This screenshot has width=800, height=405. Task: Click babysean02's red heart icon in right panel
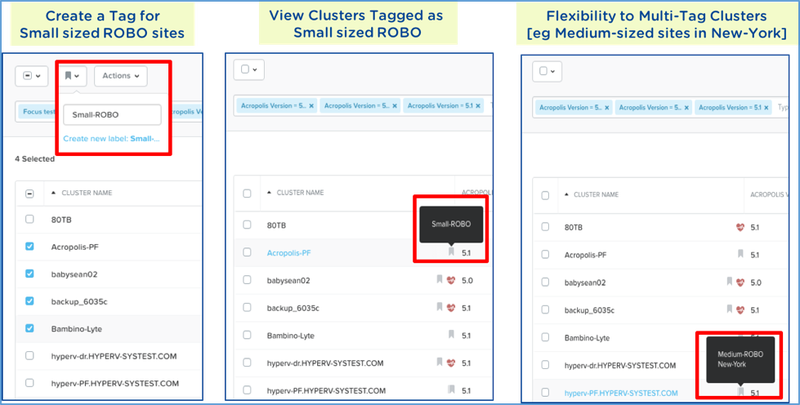[740, 282]
